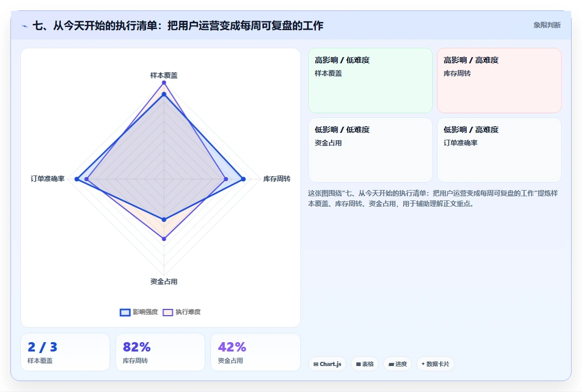This screenshot has height=392, width=582.
Task: Click the 象限判断 label in header
Action: 547,25
